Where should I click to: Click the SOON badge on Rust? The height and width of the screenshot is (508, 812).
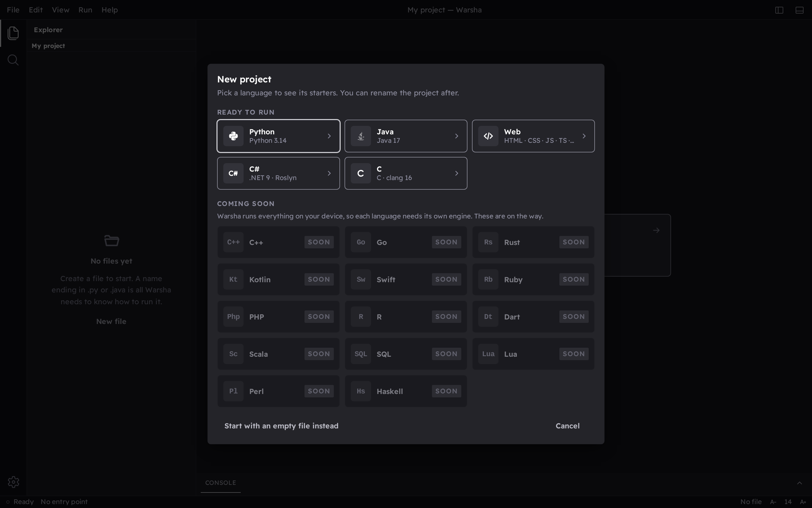574,242
